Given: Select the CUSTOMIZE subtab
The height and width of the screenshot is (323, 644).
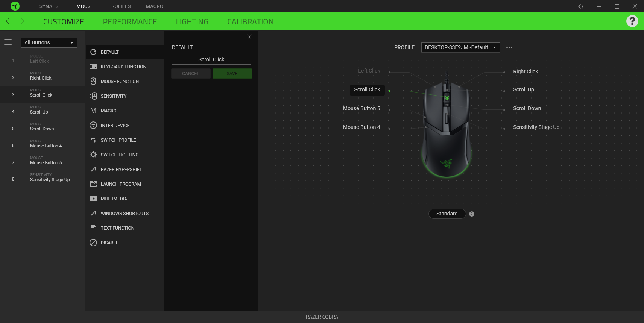Looking at the screenshot, I should coord(64,22).
